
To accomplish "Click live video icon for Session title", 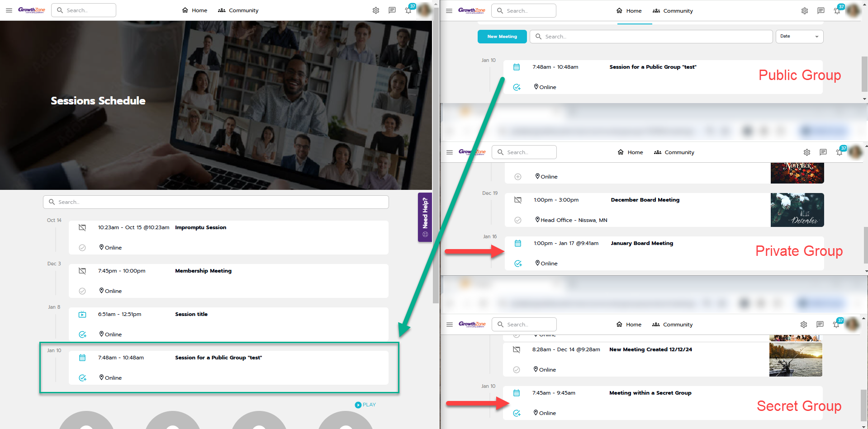I will 82,314.
